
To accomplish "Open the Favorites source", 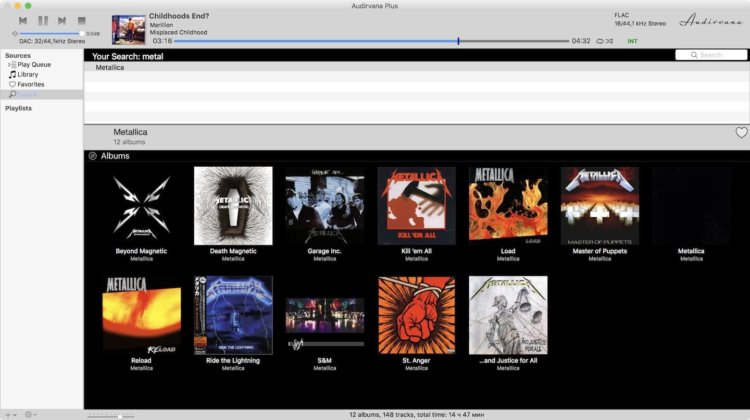I will coord(31,84).
